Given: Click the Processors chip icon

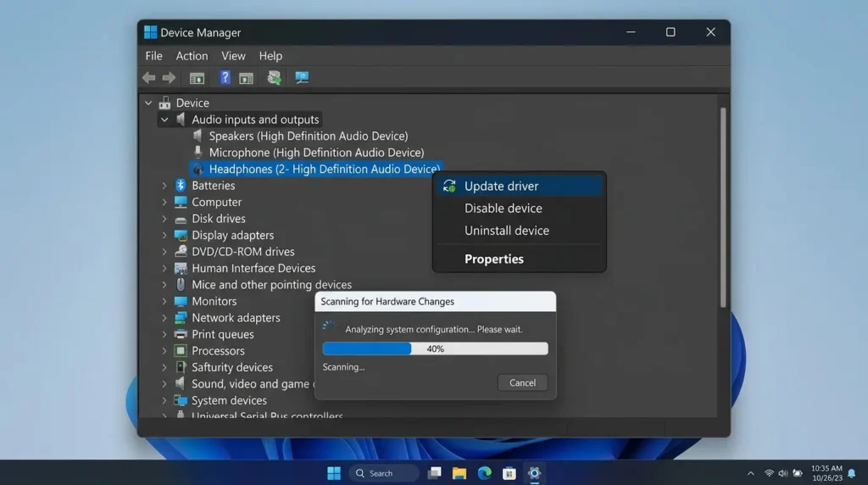Looking at the screenshot, I should (181, 351).
